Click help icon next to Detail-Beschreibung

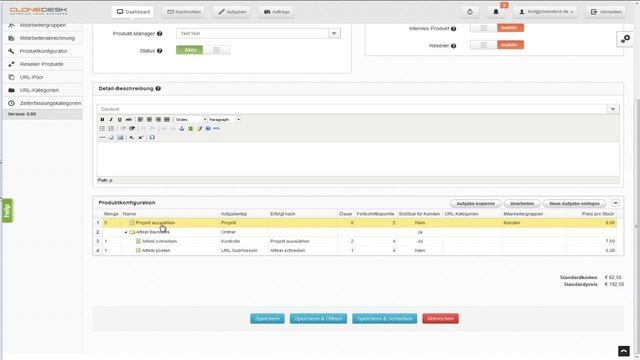point(158,88)
